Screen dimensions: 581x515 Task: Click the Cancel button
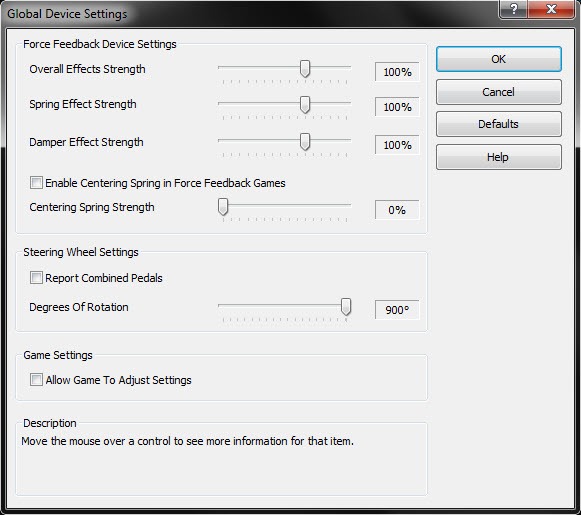pos(498,92)
